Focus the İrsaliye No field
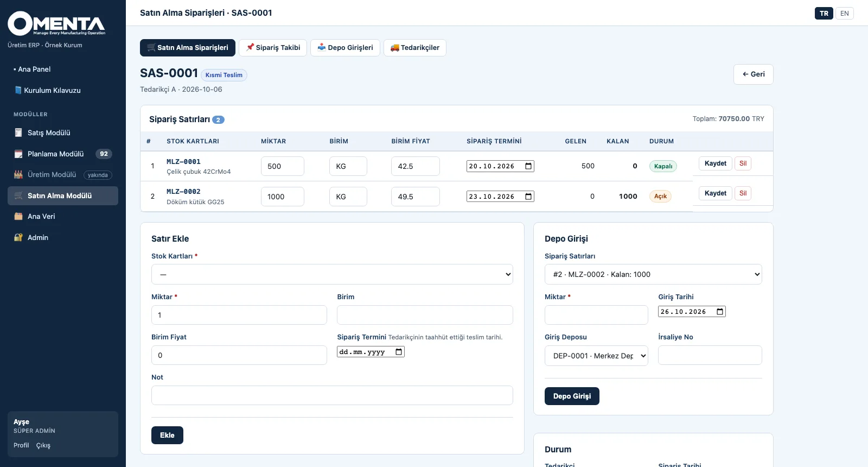868x467 pixels. tap(710, 355)
